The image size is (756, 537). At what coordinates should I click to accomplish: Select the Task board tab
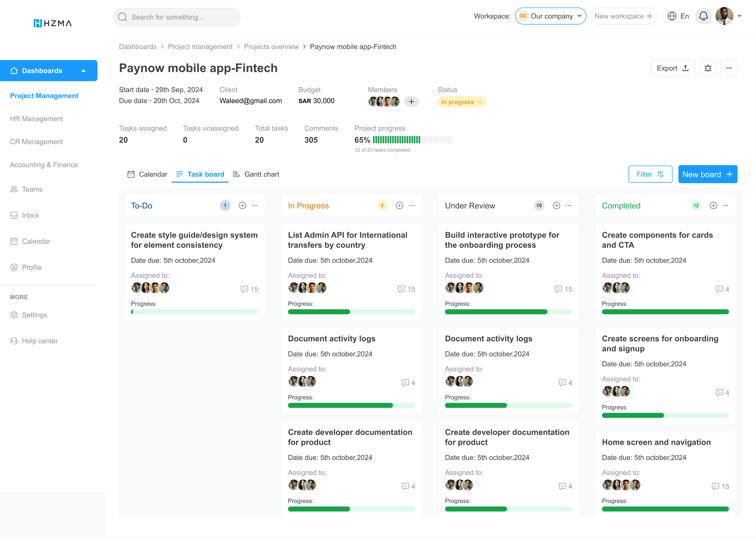click(x=200, y=174)
